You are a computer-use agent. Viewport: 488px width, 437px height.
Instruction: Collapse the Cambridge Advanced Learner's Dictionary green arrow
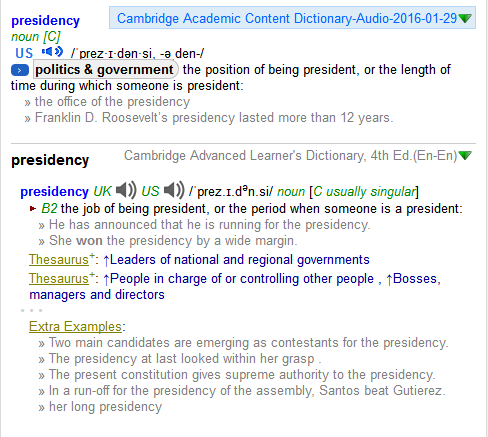[465, 155]
